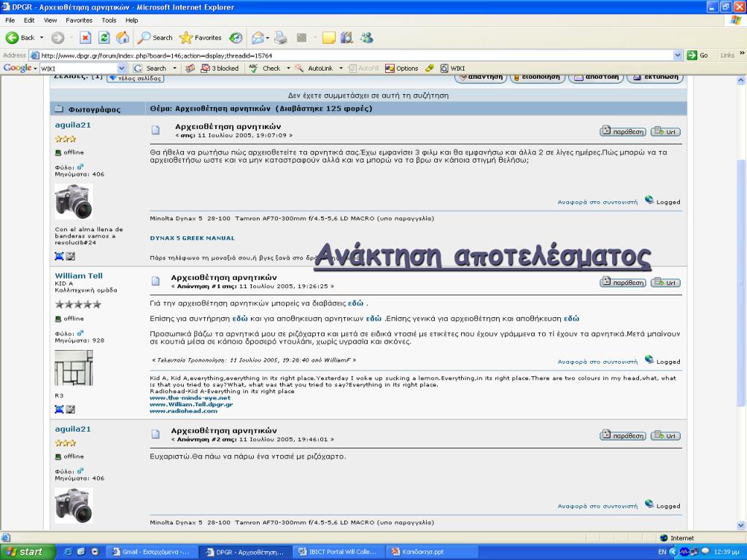Click the εκτύπωση print button
Image resolution: width=747 pixels, height=560 pixels.
click(655, 77)
